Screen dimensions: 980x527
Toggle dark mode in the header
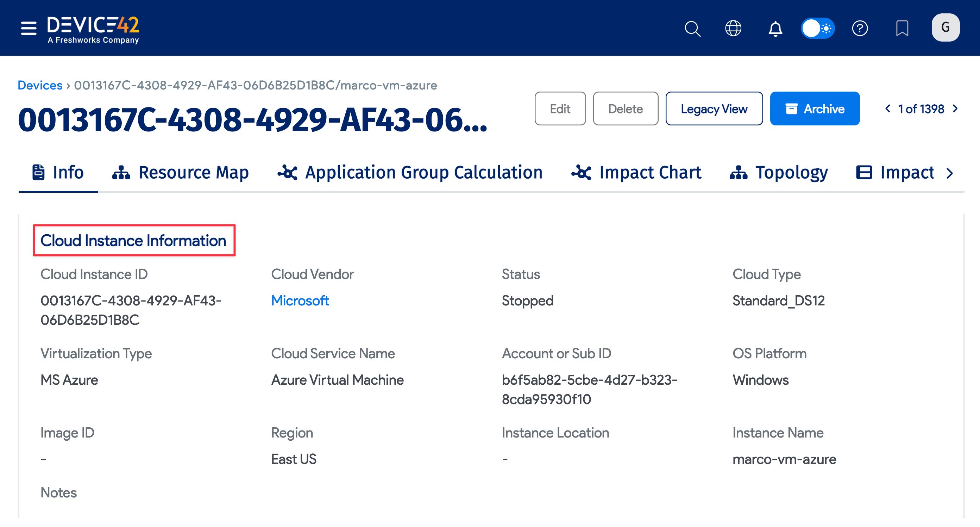(x=818, y=28)
